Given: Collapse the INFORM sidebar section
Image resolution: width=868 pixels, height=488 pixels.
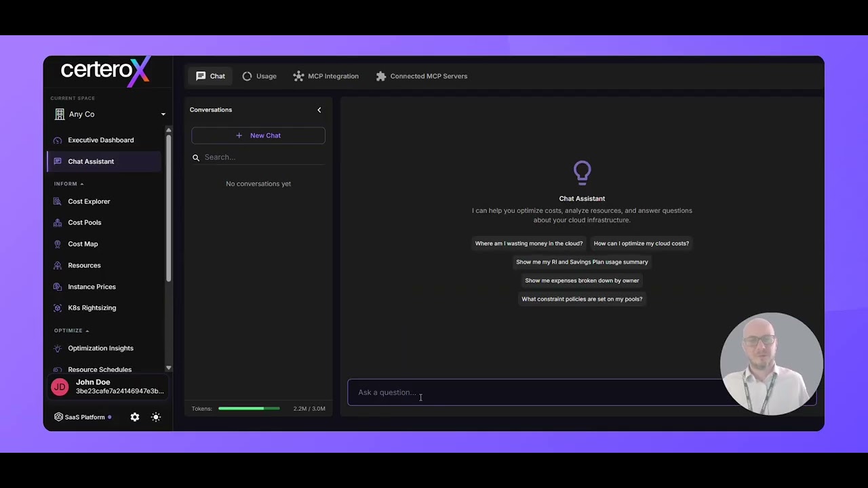Looking at the screenshot, I should [68, 184].
